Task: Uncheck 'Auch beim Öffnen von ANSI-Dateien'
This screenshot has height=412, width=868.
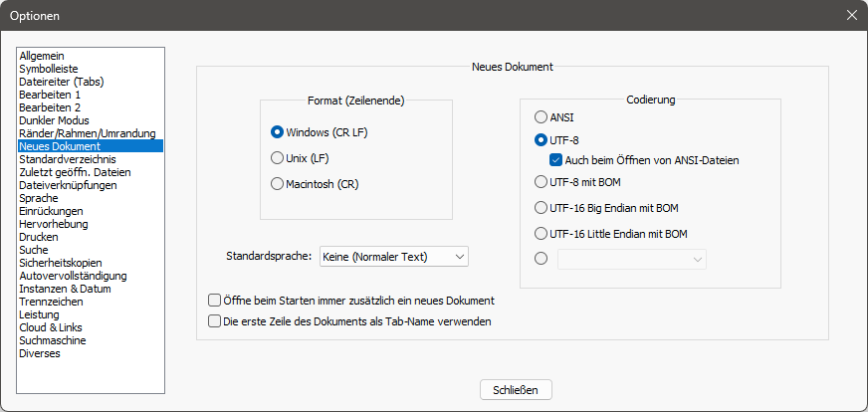Action: [557, 159]
